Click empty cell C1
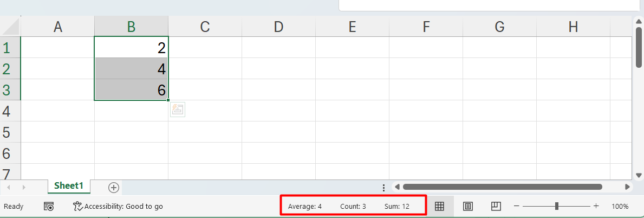 pos(205,47)
